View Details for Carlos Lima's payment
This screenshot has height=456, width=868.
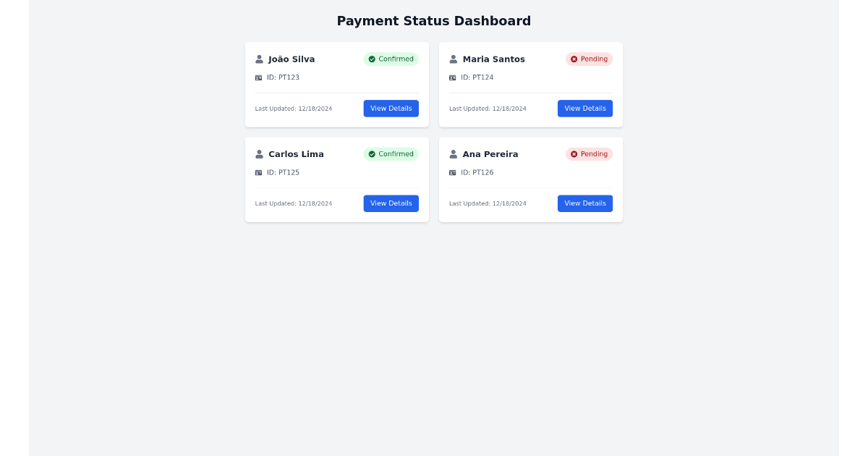point(391,203)
